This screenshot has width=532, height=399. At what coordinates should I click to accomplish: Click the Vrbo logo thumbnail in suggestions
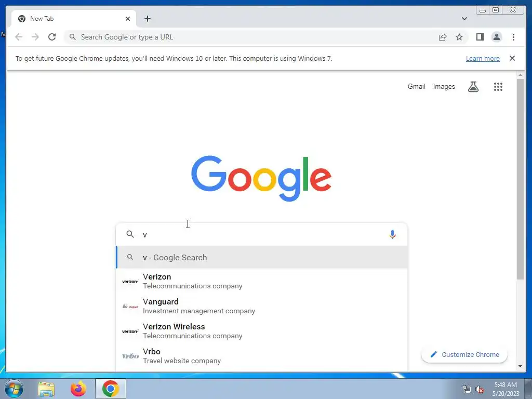130,356
